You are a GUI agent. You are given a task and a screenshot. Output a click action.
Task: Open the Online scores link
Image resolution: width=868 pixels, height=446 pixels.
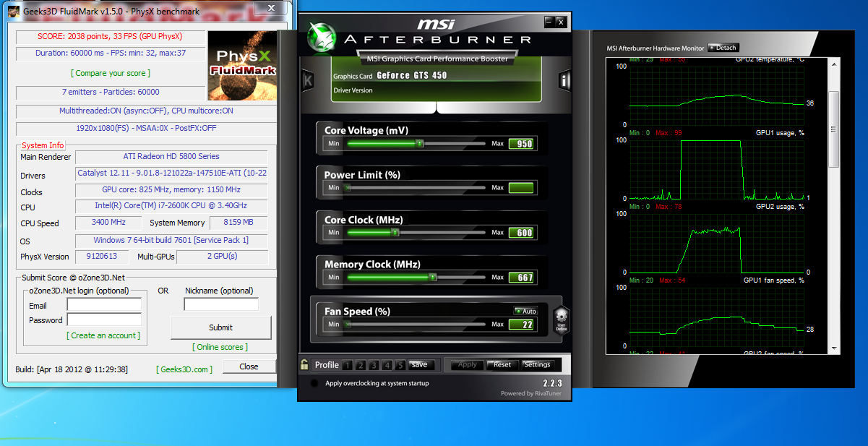coord(220,347)
